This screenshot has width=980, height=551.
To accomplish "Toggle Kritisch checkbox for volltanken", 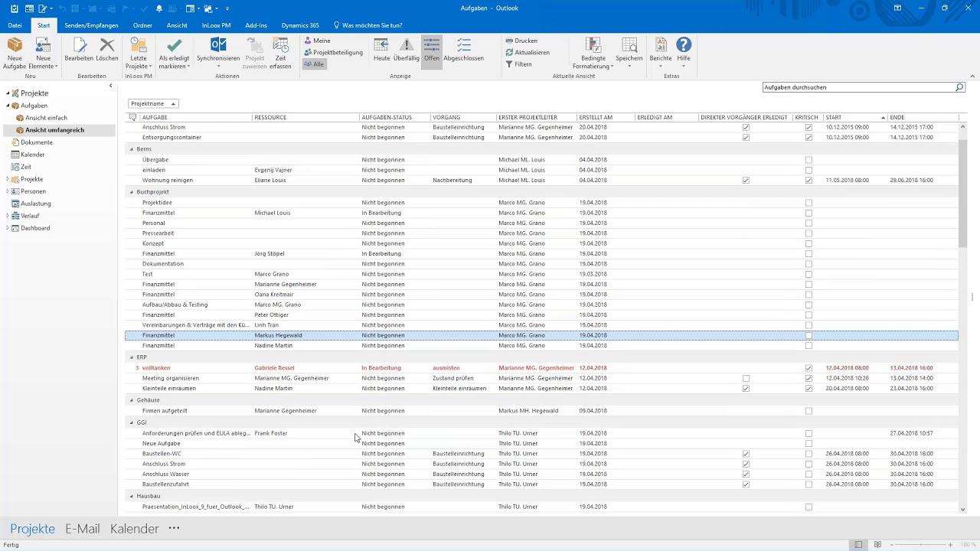I will tap(808, 368).
